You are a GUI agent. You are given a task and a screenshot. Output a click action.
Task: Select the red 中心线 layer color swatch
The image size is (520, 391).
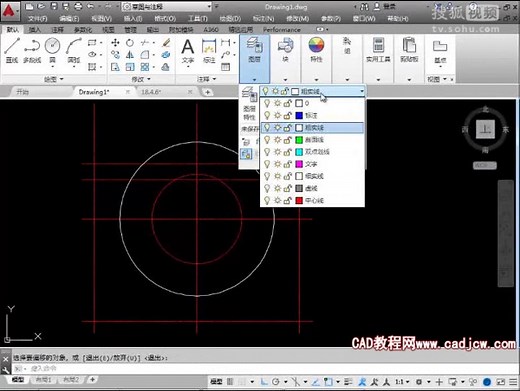(299, 200)
